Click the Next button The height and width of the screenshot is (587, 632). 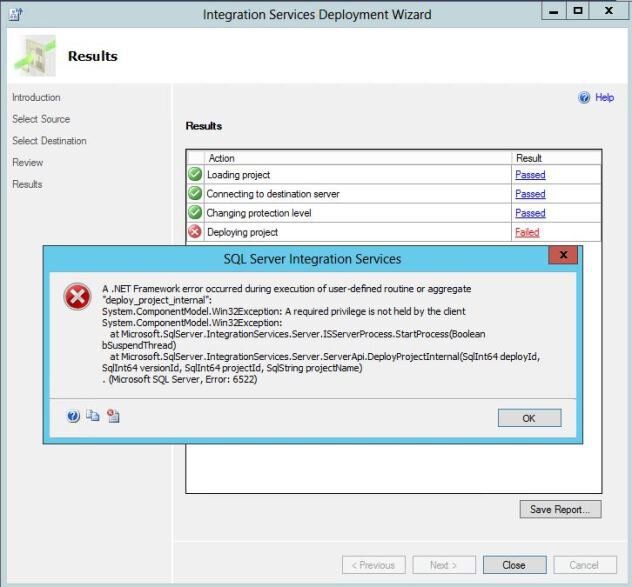pos(444,565)
